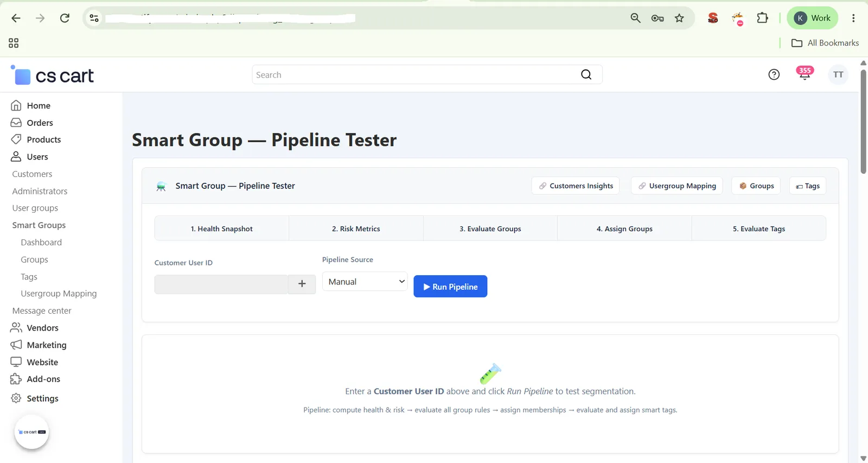
Task: Switch to the 4. Assign Groups tab
Action: tap(624, 229)
